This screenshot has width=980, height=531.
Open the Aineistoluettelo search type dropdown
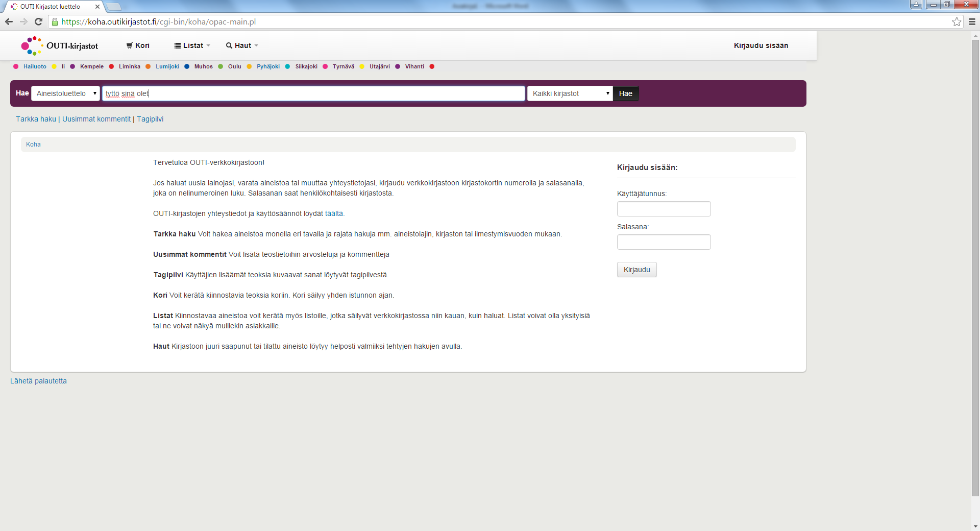point(66,93)
